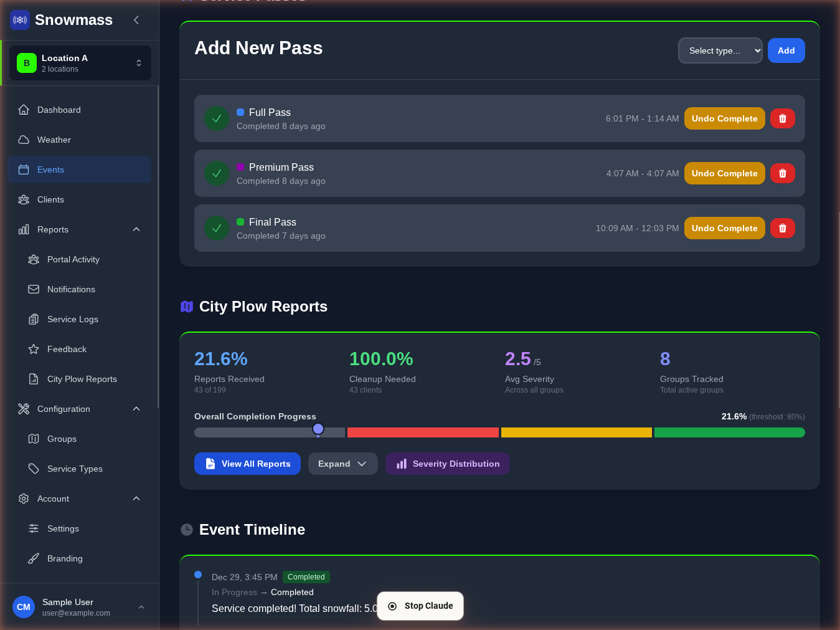840x630 pixels.
Task: Click the Dec 29 timeline marker dot
Action: [198, 575]
